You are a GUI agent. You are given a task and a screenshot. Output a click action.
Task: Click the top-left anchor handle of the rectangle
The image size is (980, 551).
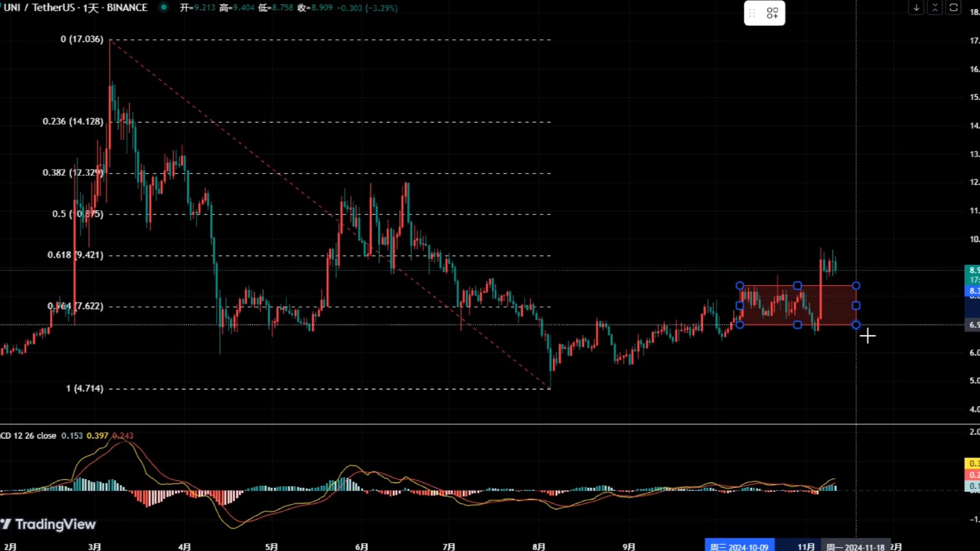tap(740, 286)
